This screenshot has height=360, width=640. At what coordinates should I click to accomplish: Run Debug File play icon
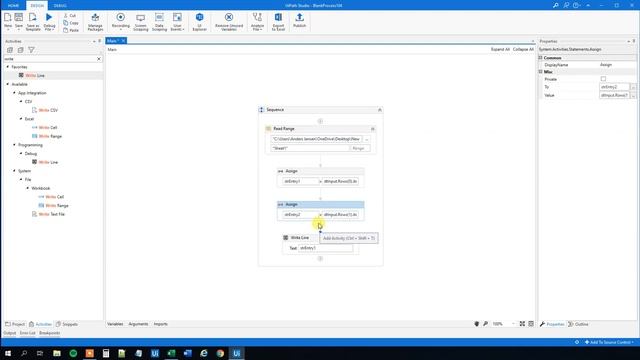[49, 21]
